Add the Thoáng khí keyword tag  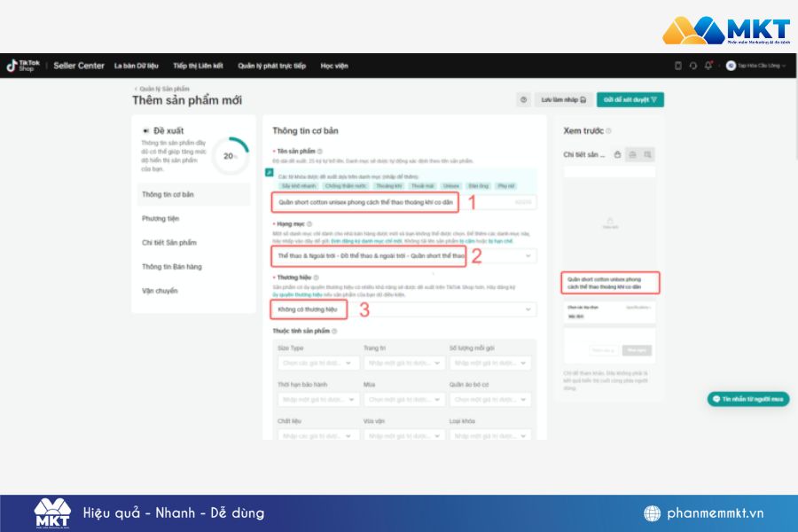tap(389, 186)
